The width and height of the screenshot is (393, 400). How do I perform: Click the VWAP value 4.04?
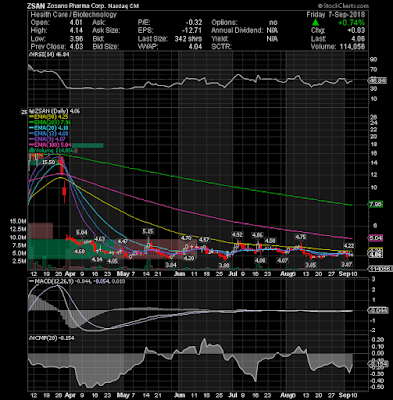tap(195, 47)
